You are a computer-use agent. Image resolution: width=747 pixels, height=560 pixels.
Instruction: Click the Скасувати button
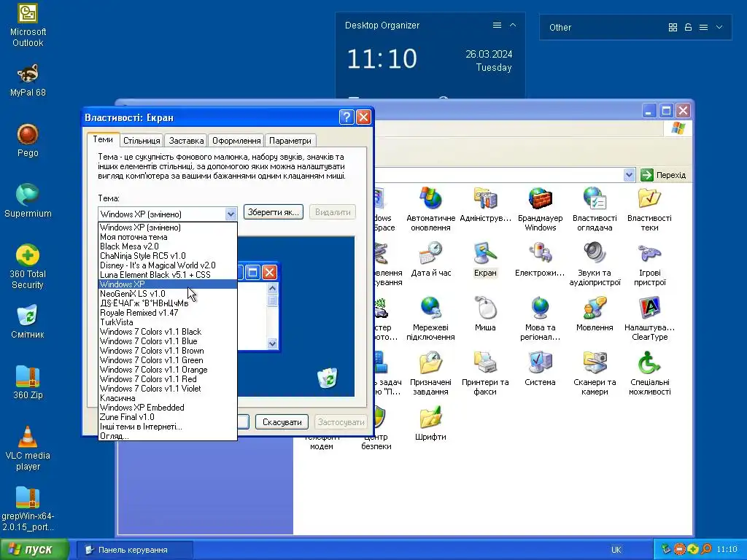[282, 422]
